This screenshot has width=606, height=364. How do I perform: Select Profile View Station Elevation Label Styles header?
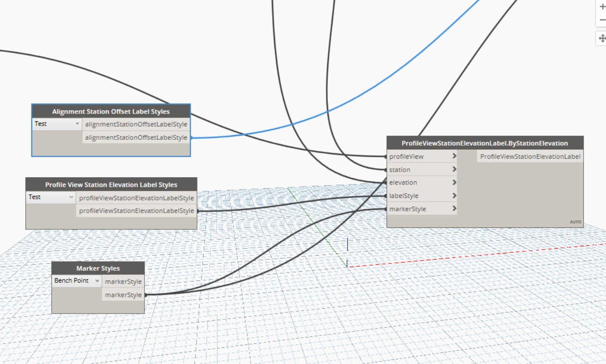[111, 185]
